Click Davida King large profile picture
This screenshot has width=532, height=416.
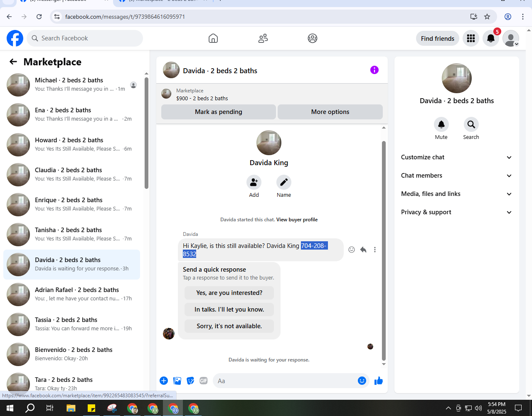[x=269, y=143]
